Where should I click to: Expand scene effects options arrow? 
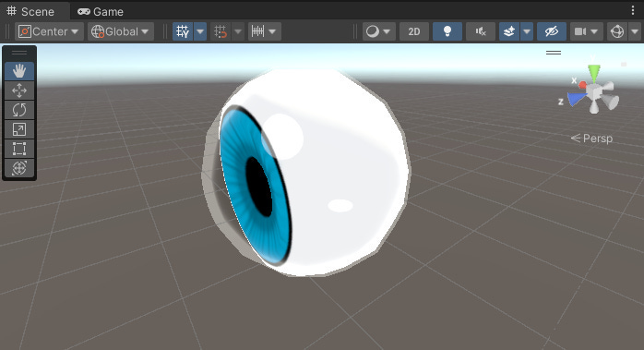coord(527,31)
